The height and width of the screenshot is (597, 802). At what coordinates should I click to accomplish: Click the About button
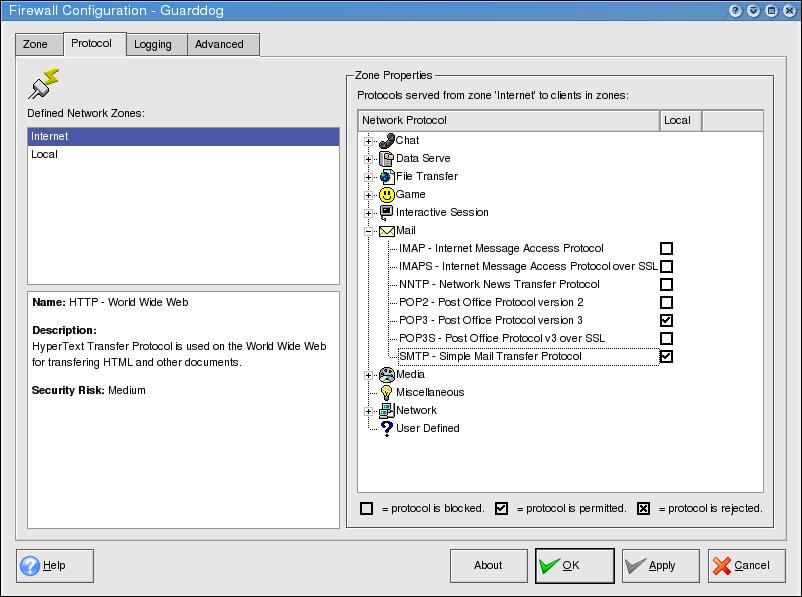tap(488, 565)
